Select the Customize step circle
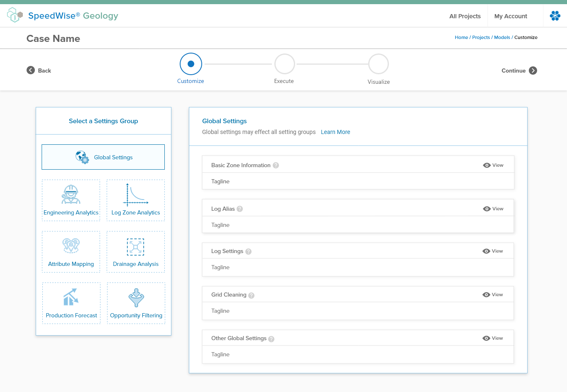Viewport: 567px width, 392px height. pyautogui.click(x=191, y=64)
